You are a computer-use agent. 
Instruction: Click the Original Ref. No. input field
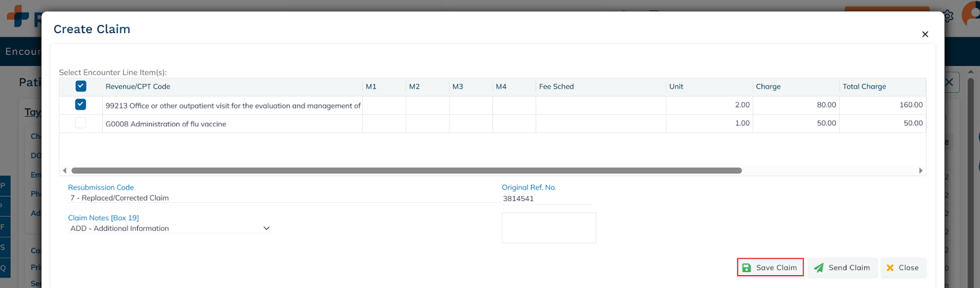pyautogui.click(x=546, y=199)
